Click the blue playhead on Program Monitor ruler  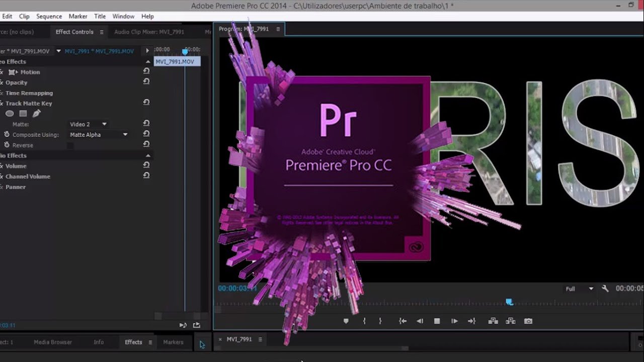(x=509, y=302)
